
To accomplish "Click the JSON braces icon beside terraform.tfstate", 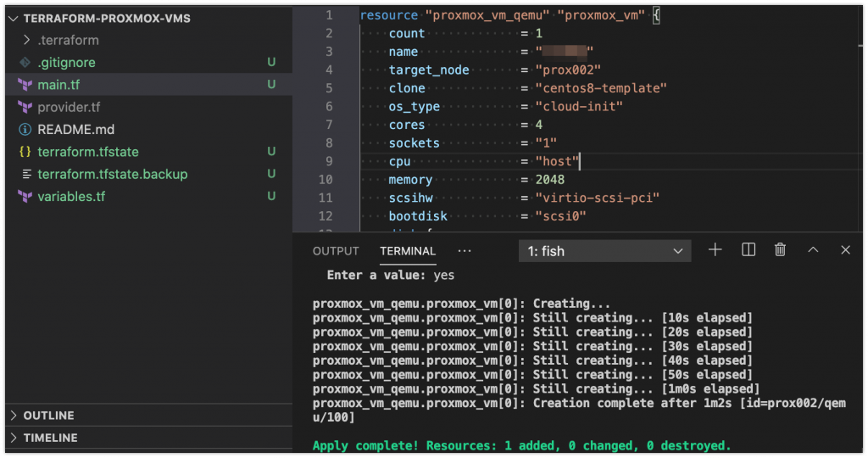I will coord(25,152).
